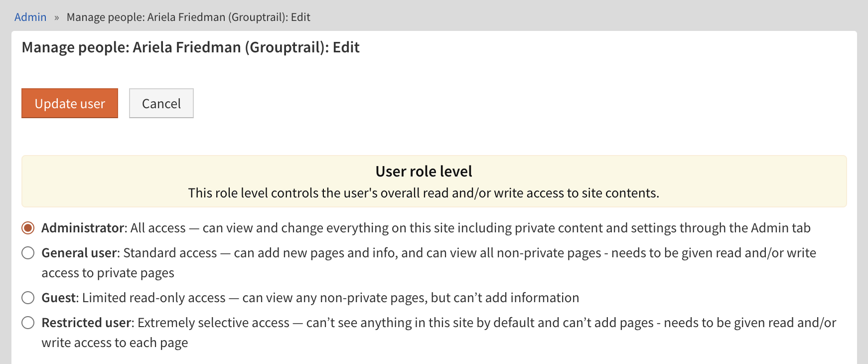Choose the General user radio button

tap(28, 253)
